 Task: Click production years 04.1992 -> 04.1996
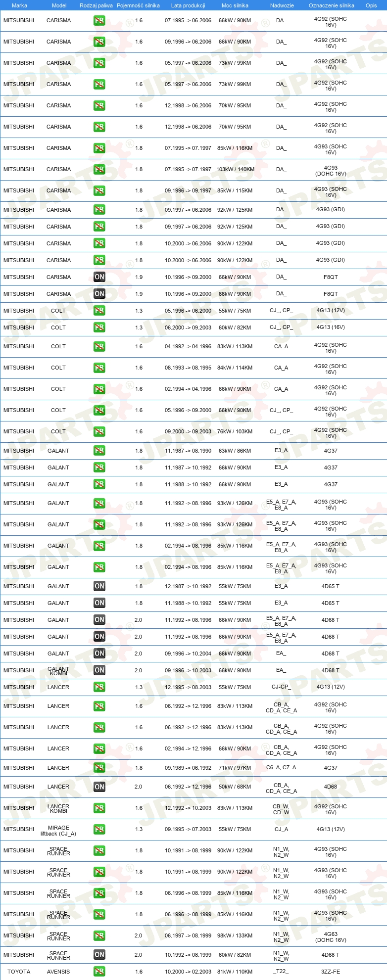(188, 346)
